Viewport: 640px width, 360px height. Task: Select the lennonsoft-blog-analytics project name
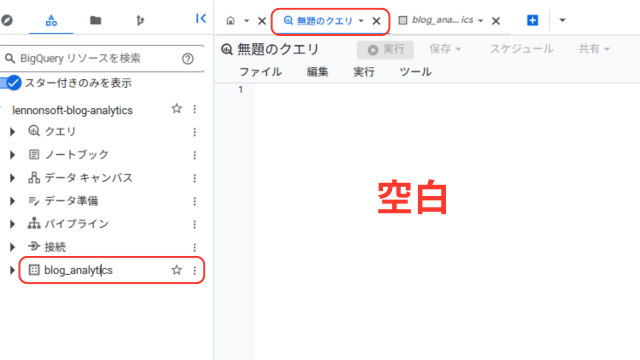(x=72, y=110)
